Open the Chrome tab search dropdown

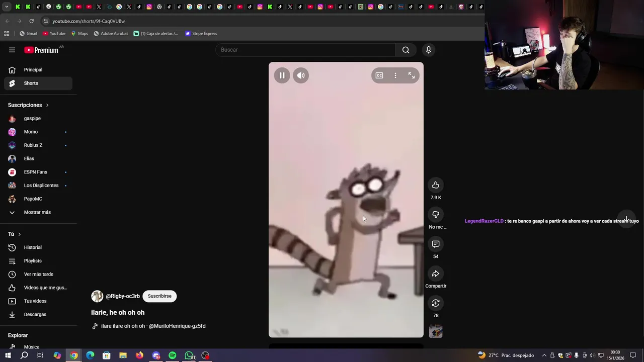7,7
